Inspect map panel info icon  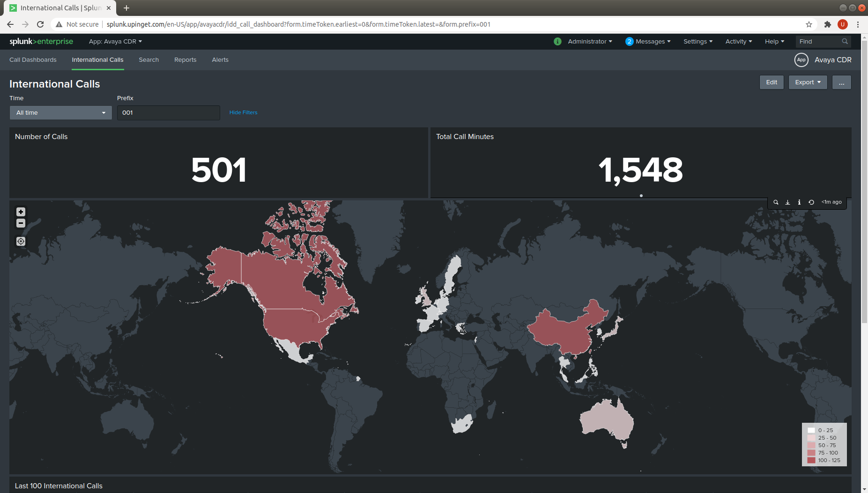click(x=799, y=202)
